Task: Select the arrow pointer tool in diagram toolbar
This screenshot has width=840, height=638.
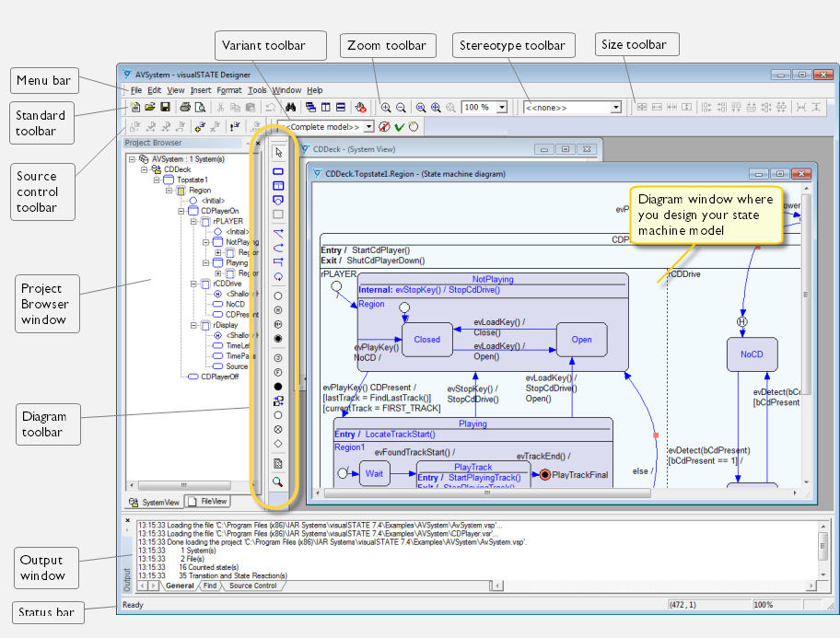Action: [278, 153]
